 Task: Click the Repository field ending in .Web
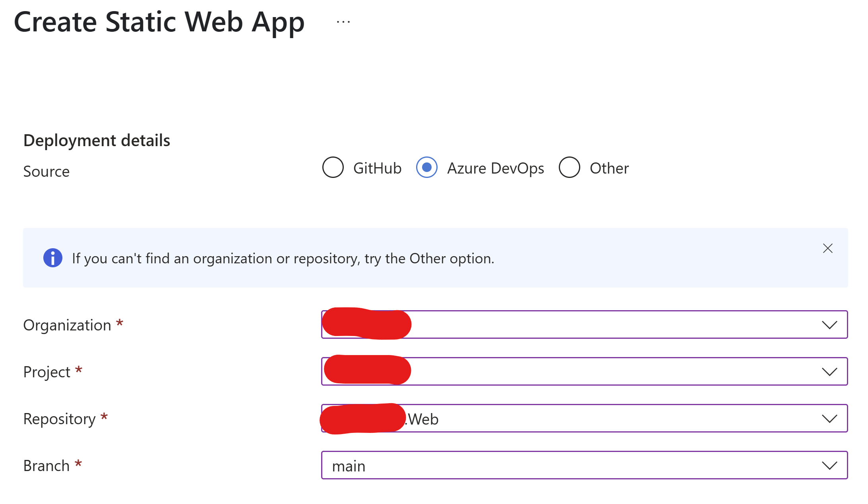tap(584, 418)
